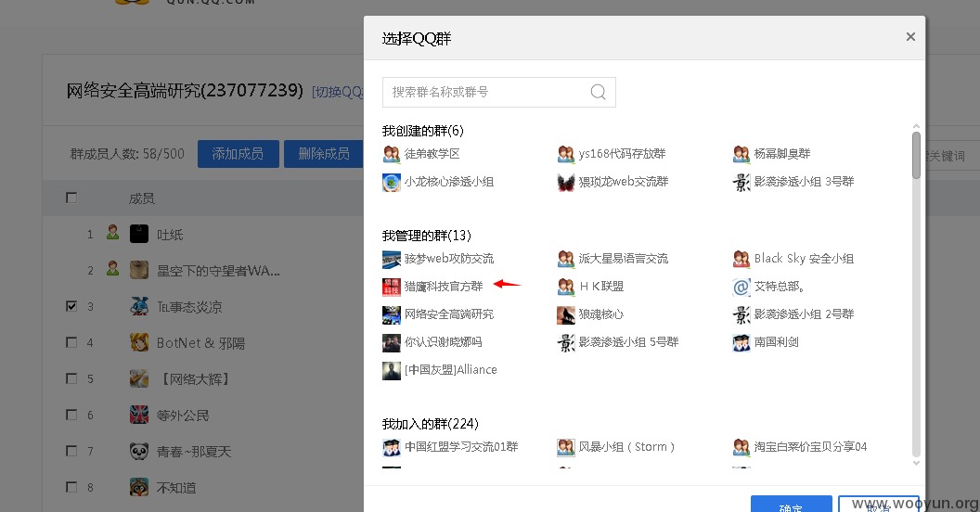The image size is (980, 512).
Task: Click the owner badge icon beside 吐纸
Action: (112, 232)
